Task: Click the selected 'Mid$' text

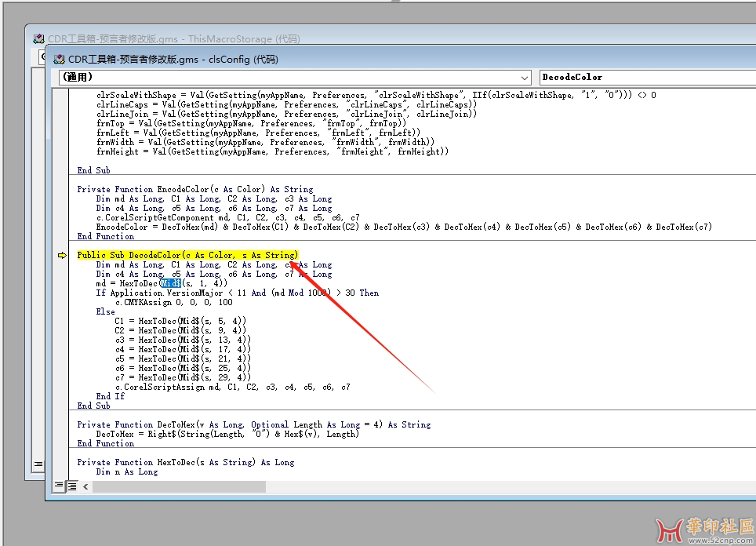Action: pos(170,284)
